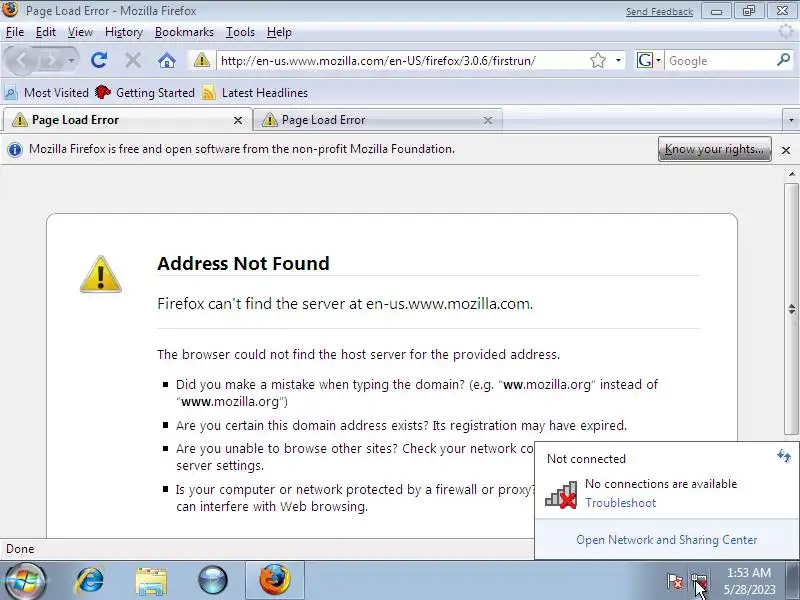
Task: Click the blue sphere taskbar icon
Action: point(213,581)
